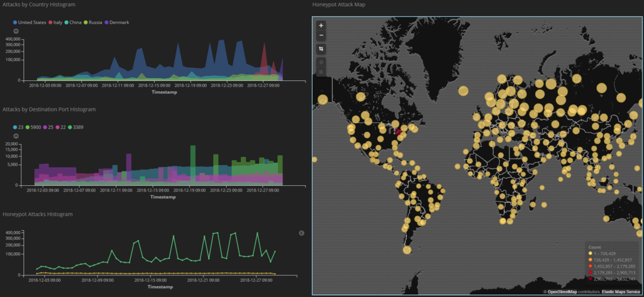
Task: Toggle the China legend series
Action: 74,23
